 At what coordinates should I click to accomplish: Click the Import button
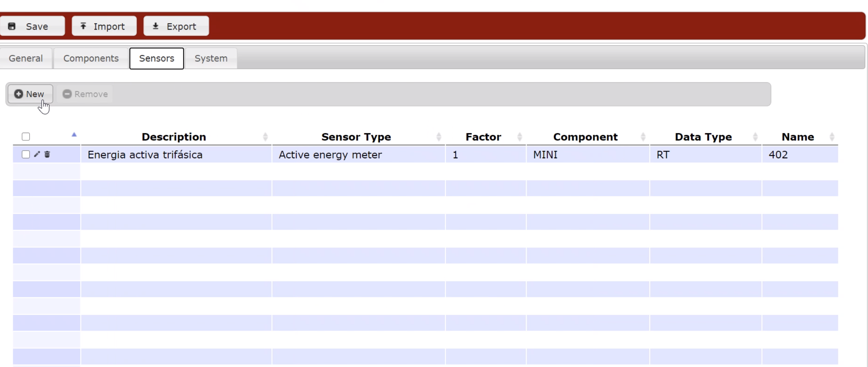[x=104, y=26]
